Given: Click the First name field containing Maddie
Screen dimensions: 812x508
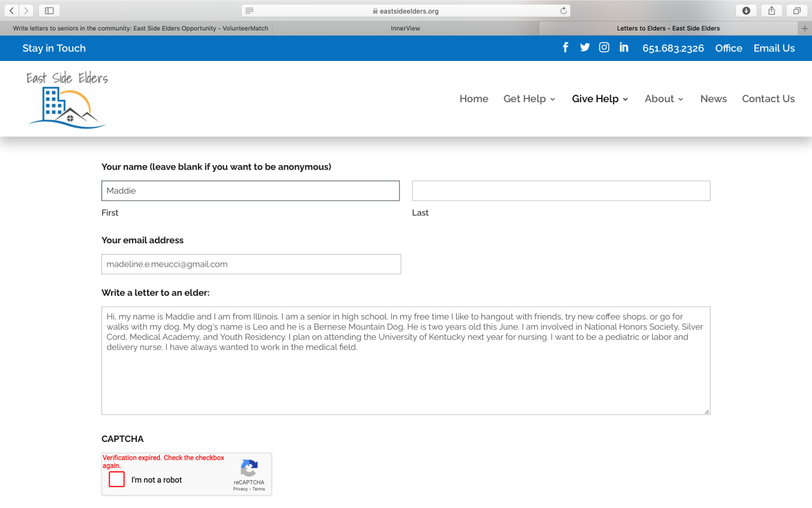Looking at the screenshot, I should coord(251,190).
